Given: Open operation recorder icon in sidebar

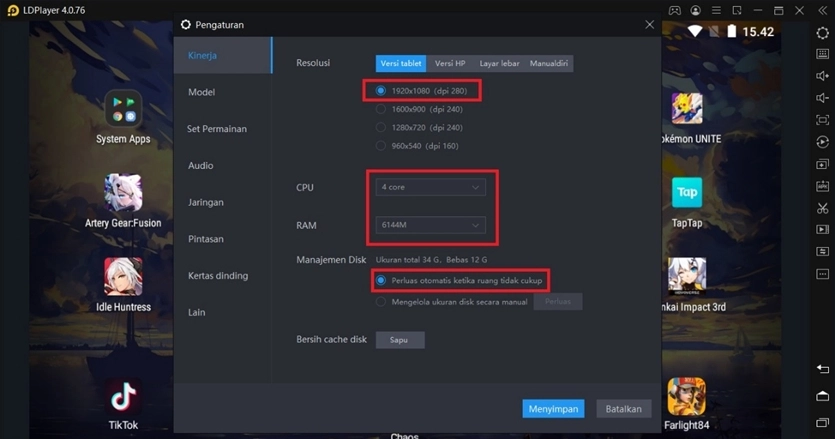Looking at the screenshot, I should (x=823, y=142).
